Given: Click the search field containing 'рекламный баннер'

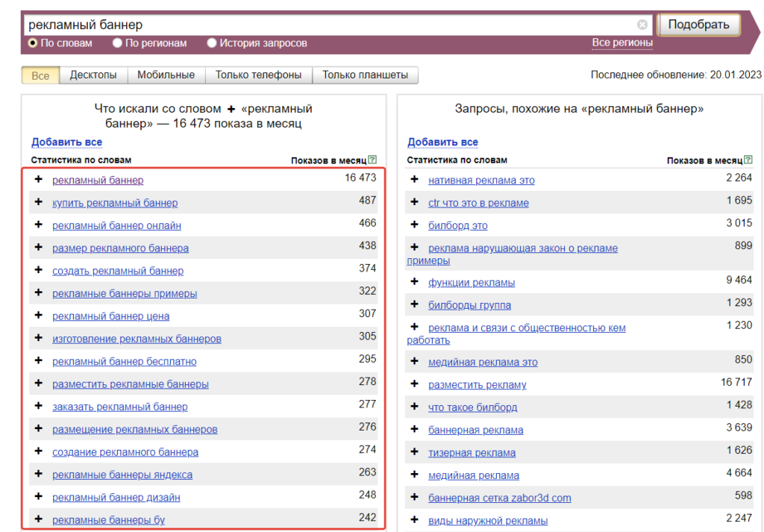Looking at the screenshot, I should tap(331, 25).
